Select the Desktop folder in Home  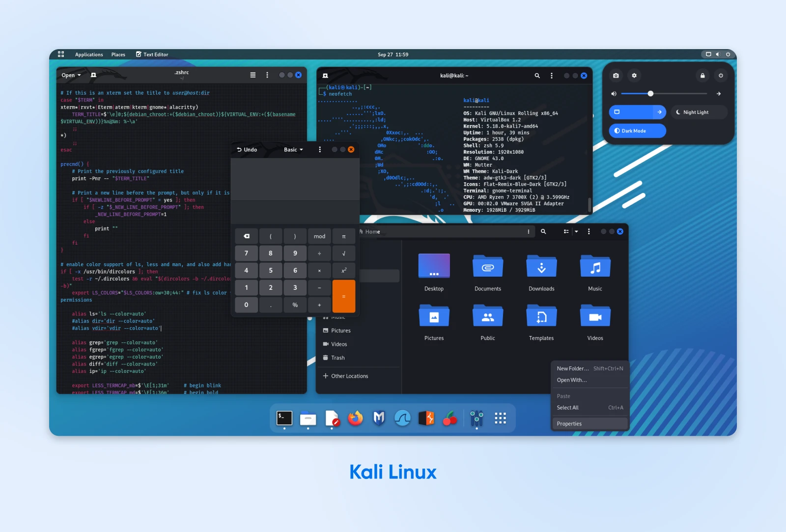click(x=434, y=273)
